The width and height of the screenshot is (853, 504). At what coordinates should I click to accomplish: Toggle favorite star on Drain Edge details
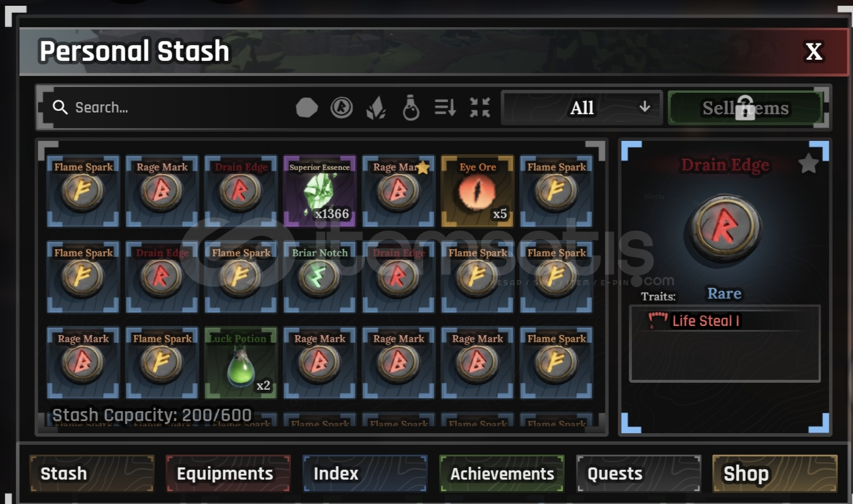808,164
